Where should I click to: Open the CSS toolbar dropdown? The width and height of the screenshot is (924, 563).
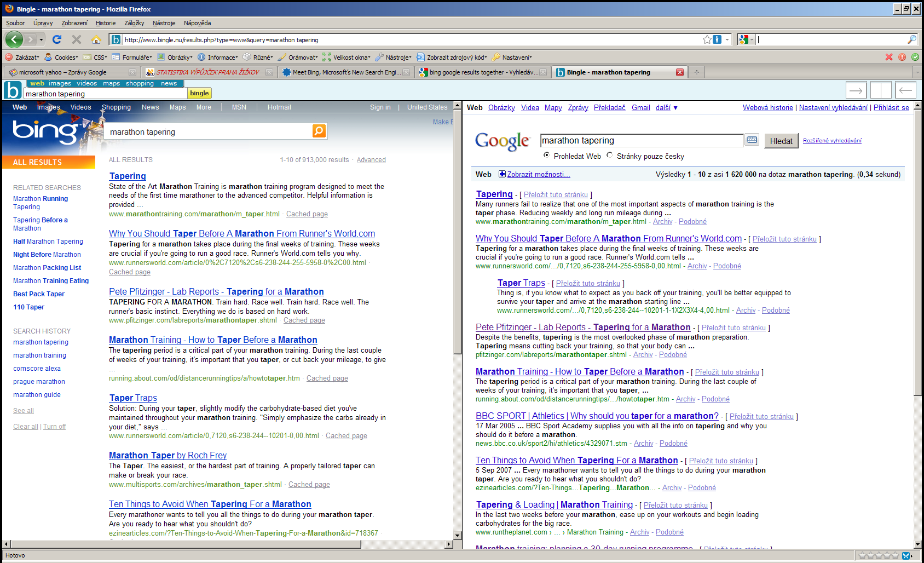[95, 57]
